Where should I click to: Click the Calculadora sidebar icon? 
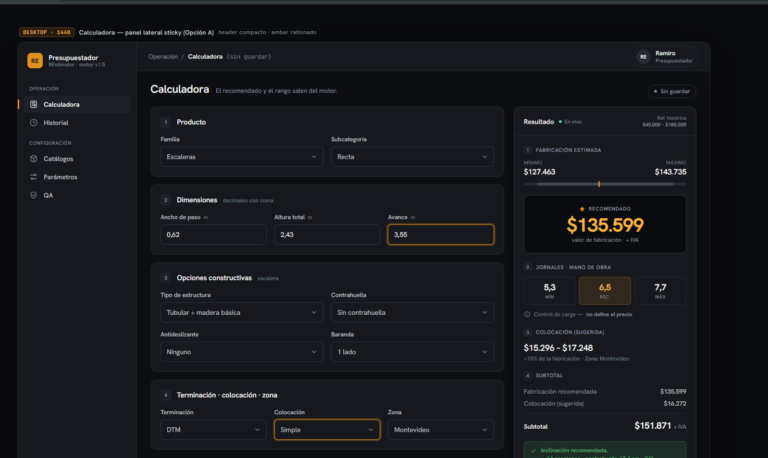[x=33, y=104]
